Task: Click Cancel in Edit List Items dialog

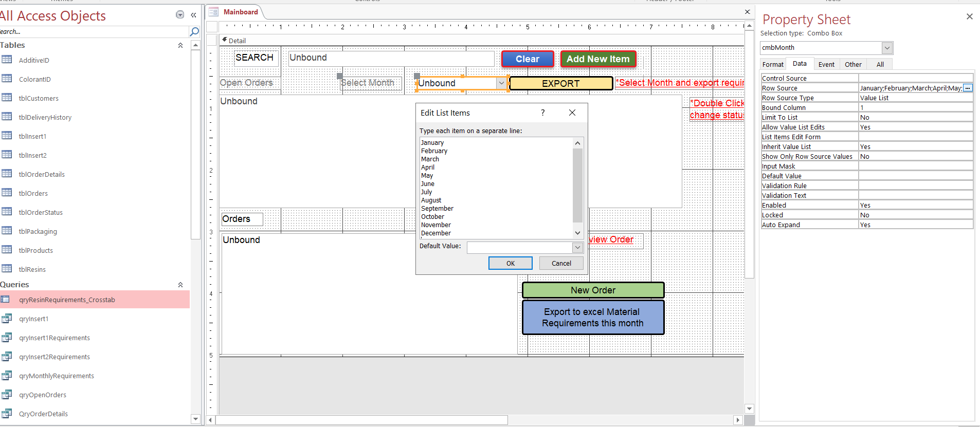Action: click(x=561, y=263)
